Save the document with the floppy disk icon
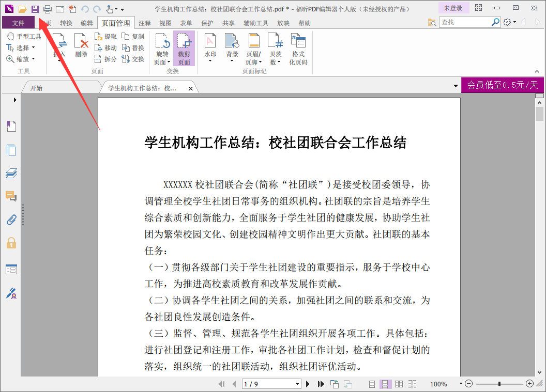Viewport: 546px width, 392px height. (x=35, y=9)
